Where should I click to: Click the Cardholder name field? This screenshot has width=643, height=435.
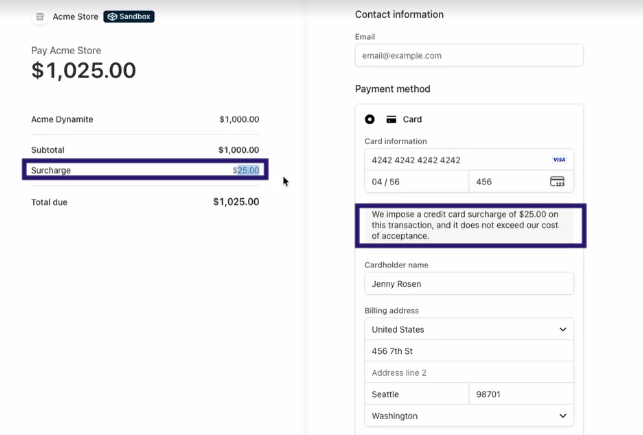469,284
